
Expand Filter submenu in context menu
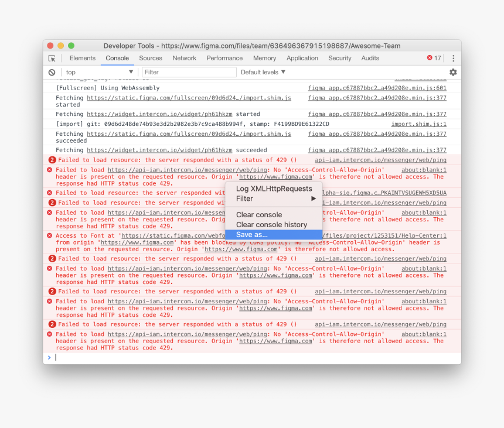pyautogui.click(x=274, y=198)
